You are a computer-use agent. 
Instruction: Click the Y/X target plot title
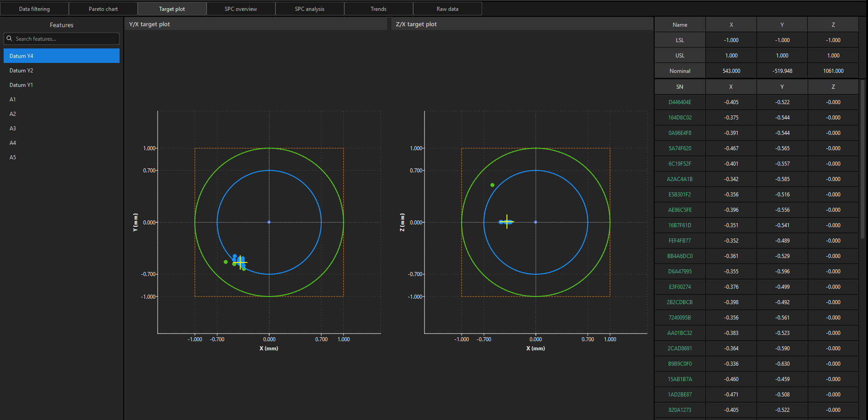coord(149,24)
